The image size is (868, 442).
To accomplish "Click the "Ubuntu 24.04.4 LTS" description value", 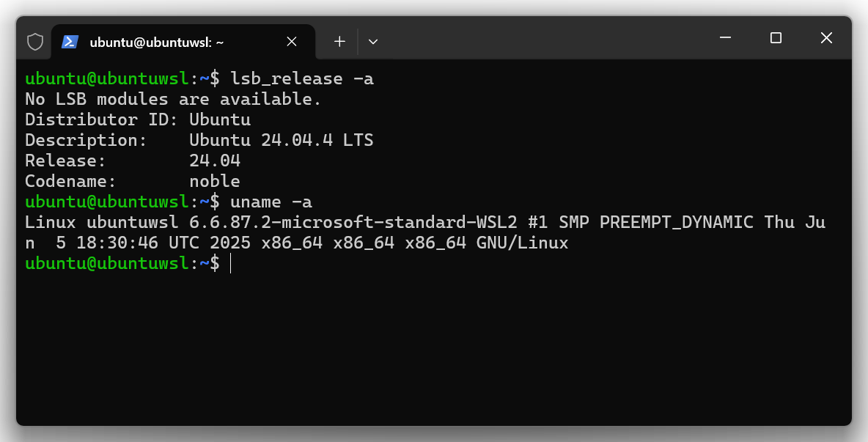I will pyautogui.click(x=282, y=140).
